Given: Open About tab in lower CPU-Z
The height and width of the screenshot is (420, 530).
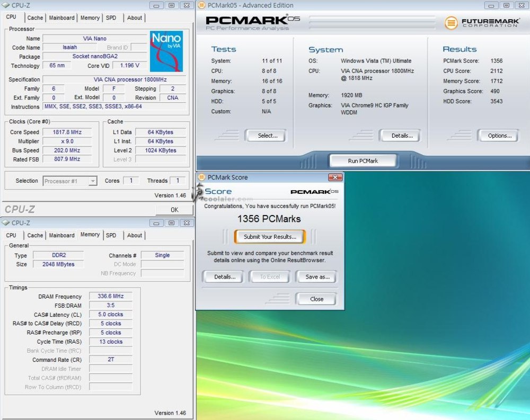Looking at the screenshot, I should (x=135, y=236).
